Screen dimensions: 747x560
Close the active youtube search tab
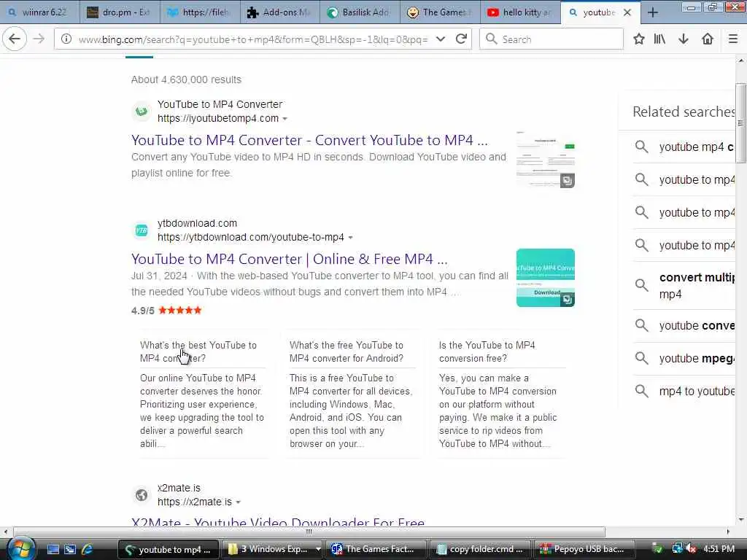click(627, 12)
